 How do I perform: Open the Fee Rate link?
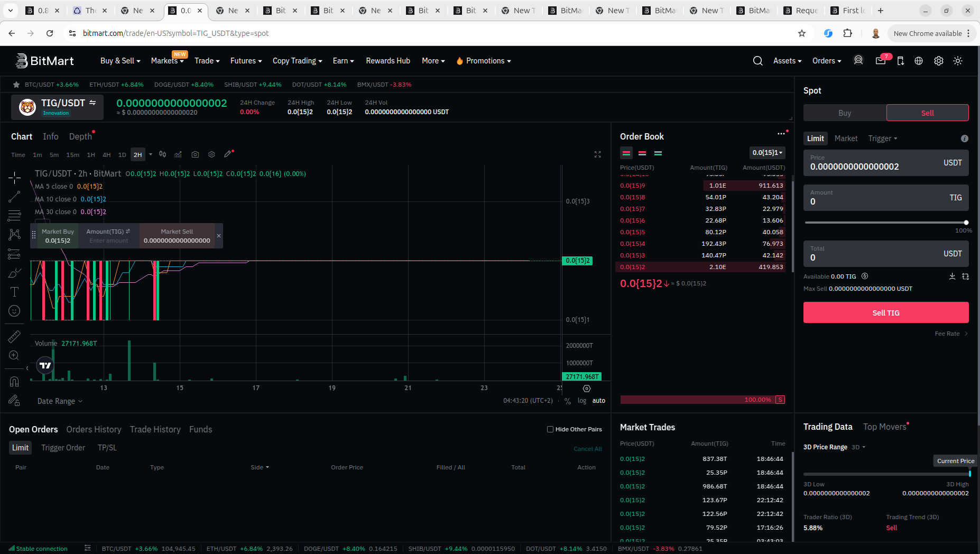pyautogui.click(x=951, y=334)
